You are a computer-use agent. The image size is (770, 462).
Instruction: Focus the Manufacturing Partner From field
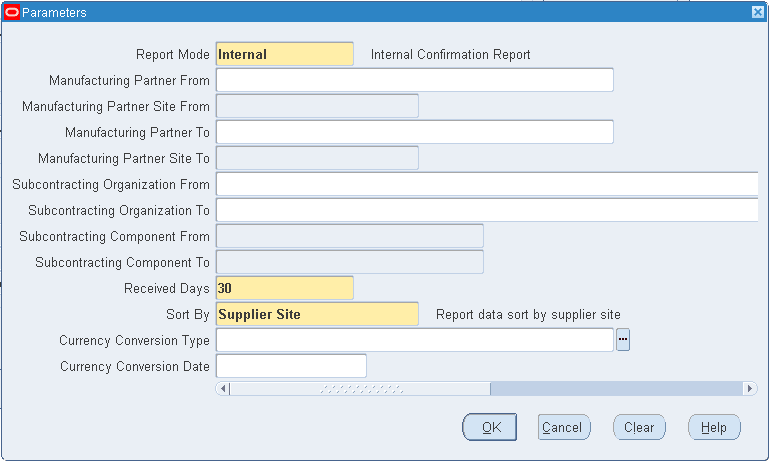[414, 80]
